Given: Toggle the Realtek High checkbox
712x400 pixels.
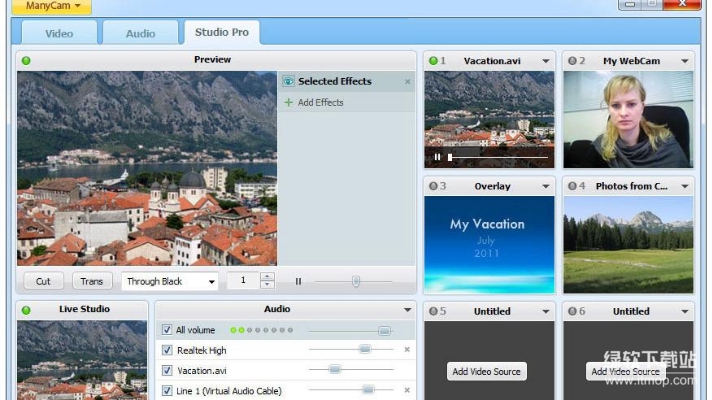Looking at the screenshot, I should click(167, 350).
